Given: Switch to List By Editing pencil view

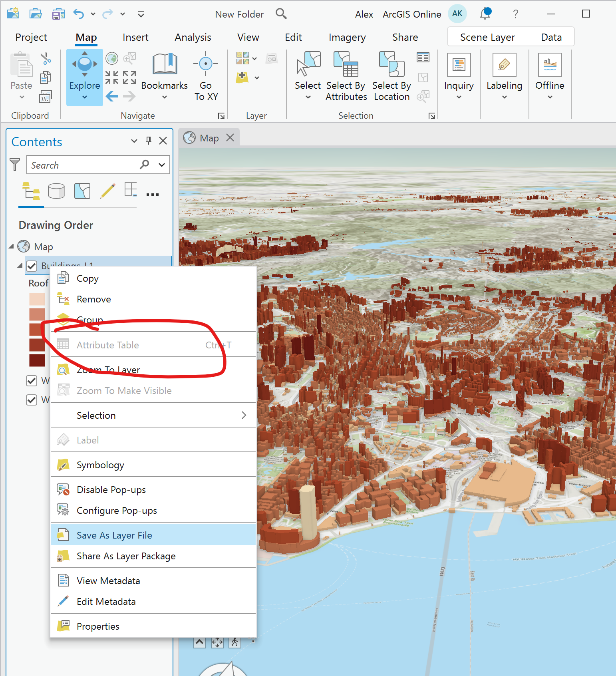Looking at the screenshot, I should click(x=108, y=191).
